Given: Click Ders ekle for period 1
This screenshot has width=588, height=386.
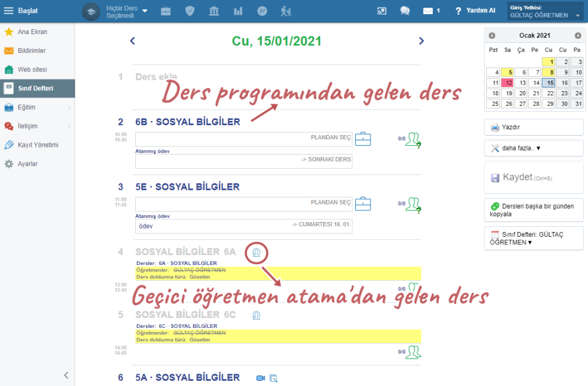Looking at the screenshot, I should click(156, 77).
